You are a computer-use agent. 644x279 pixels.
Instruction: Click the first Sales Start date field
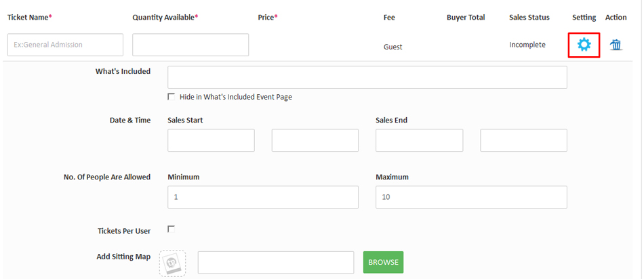coord(211,140)
